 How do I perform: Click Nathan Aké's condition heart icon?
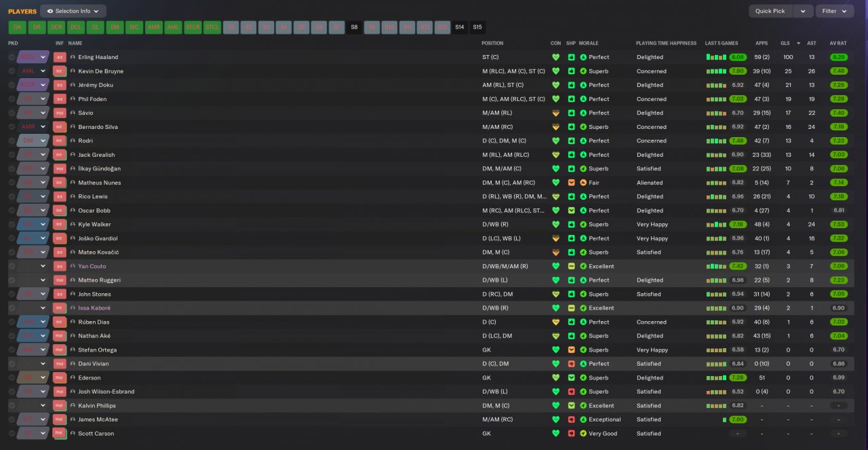(x=556, y=336)
